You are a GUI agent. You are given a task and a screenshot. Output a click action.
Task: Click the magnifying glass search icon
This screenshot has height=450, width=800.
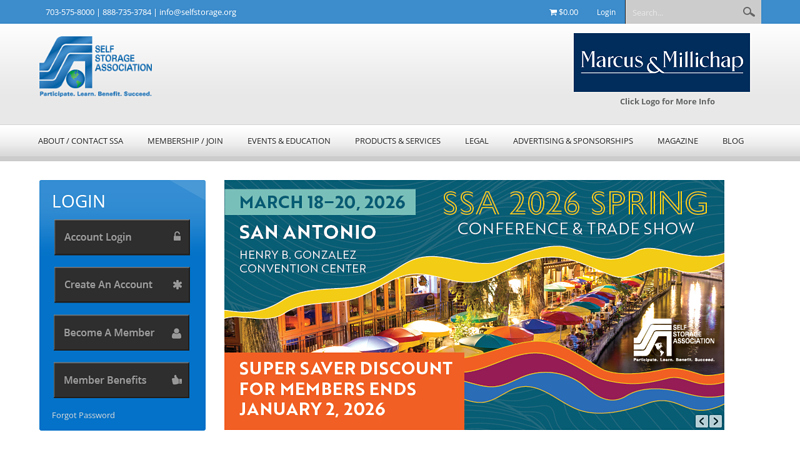coord(748,12)
